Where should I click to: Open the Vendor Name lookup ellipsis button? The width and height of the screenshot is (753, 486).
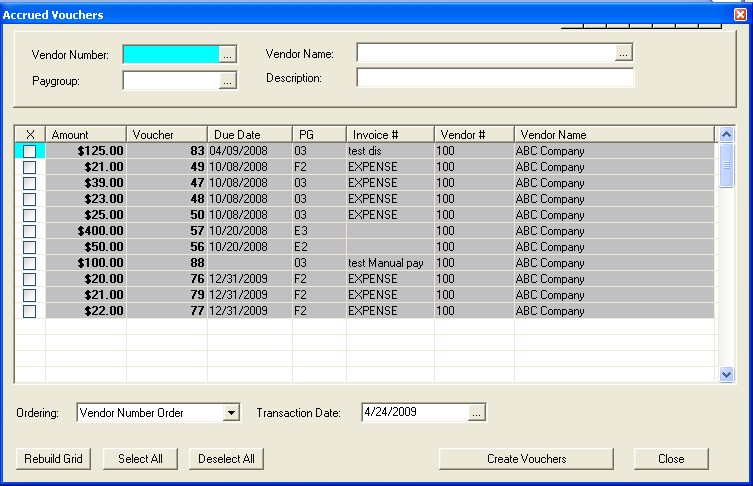(x=624, y=53)
